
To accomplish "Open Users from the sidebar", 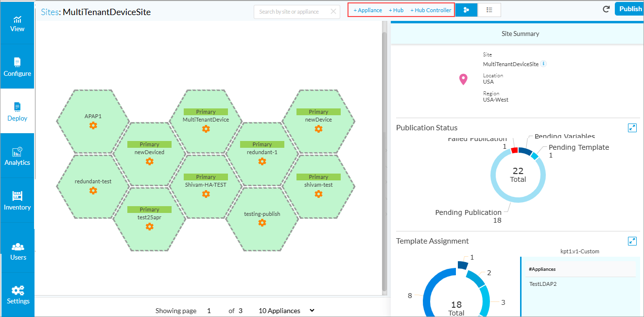I will point(18,251).
